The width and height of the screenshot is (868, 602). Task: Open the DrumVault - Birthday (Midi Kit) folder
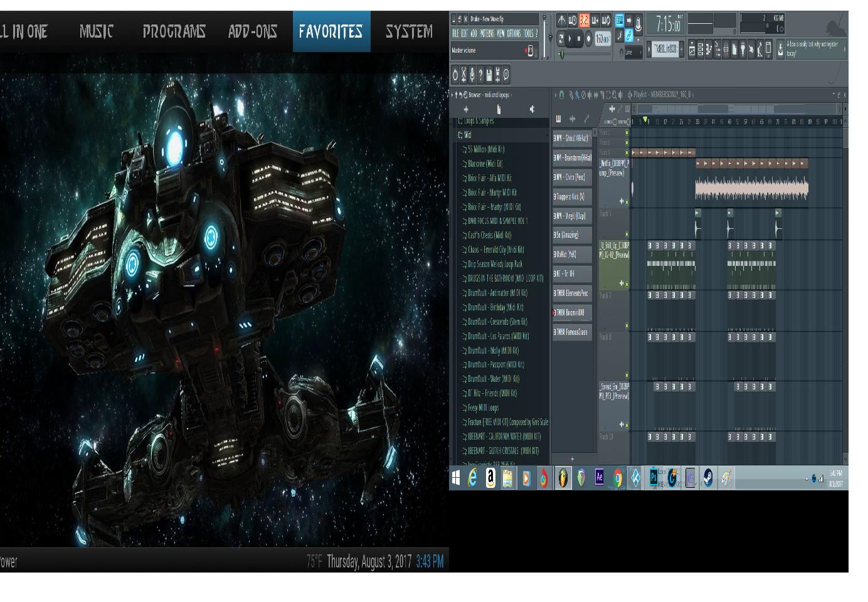click(495, 308)
